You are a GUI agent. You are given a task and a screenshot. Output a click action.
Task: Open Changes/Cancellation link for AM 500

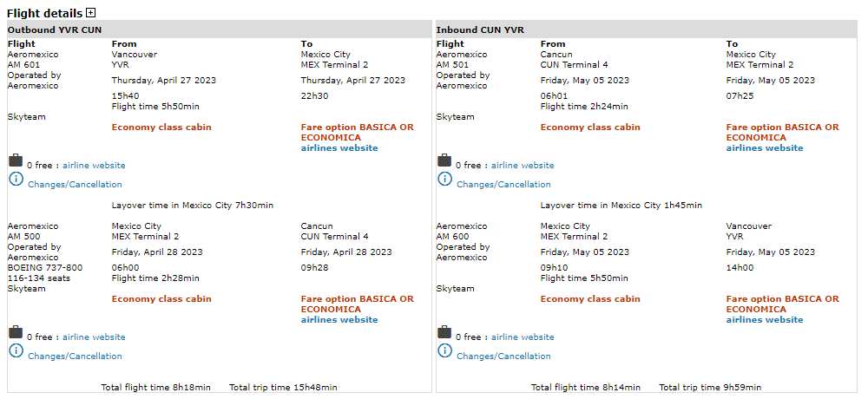coord(75,356)
